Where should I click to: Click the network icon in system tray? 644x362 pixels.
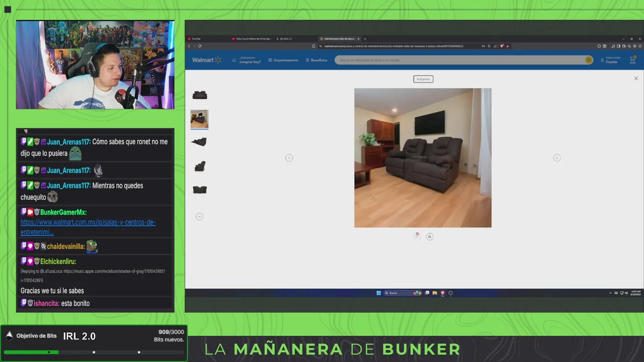point(622,293)
